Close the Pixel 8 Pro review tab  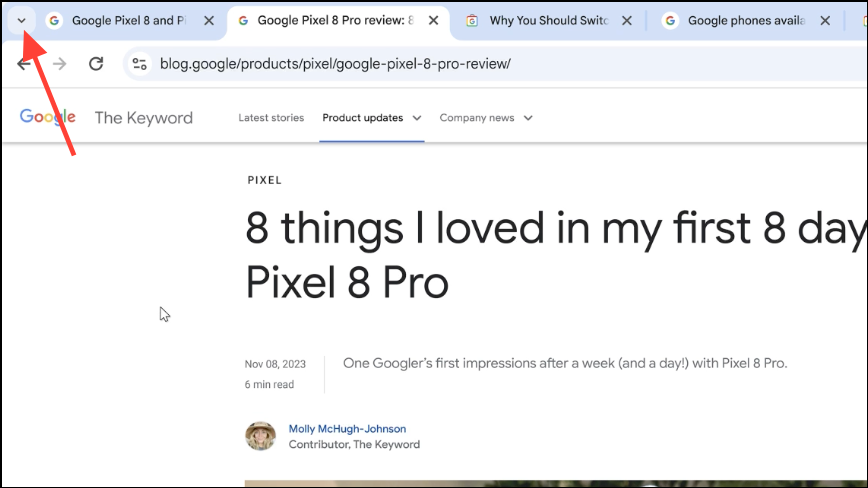coord(433,20)
